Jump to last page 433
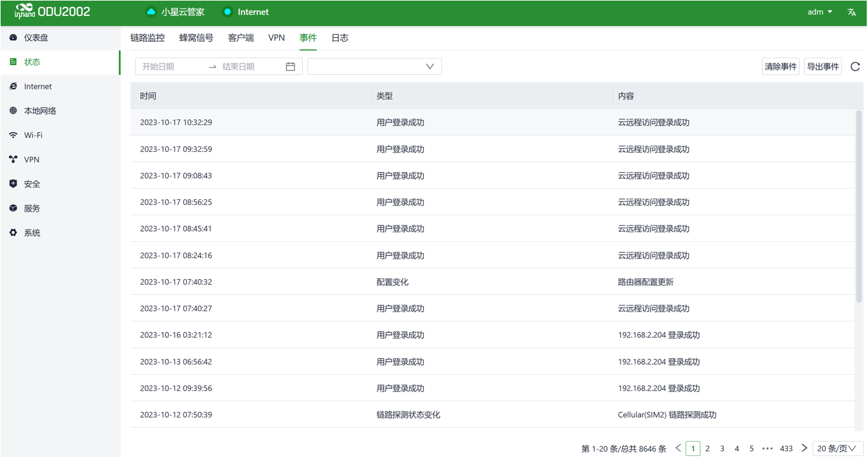The width and height of the screenshot is (868, 457). 786,449
